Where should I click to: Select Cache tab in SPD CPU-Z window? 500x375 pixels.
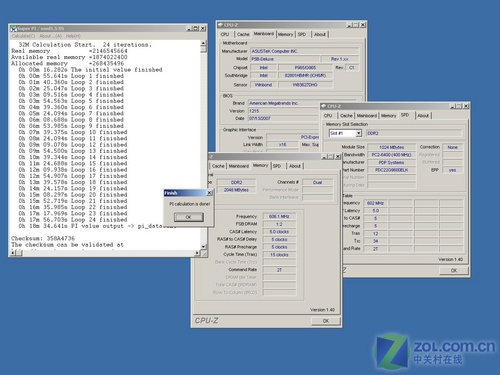tap(346, 116)
